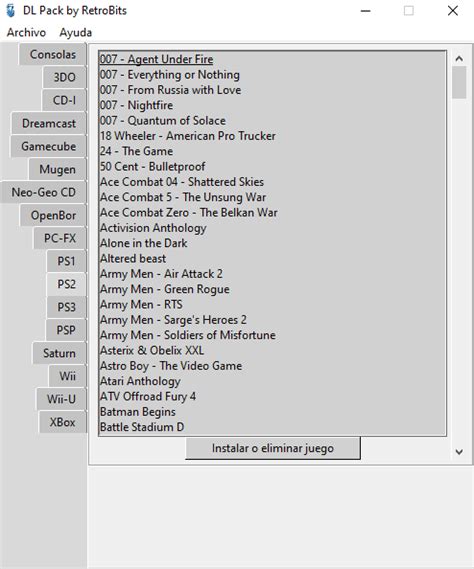
Task: Switch to the Wii tab
Action: click(68, 376)
